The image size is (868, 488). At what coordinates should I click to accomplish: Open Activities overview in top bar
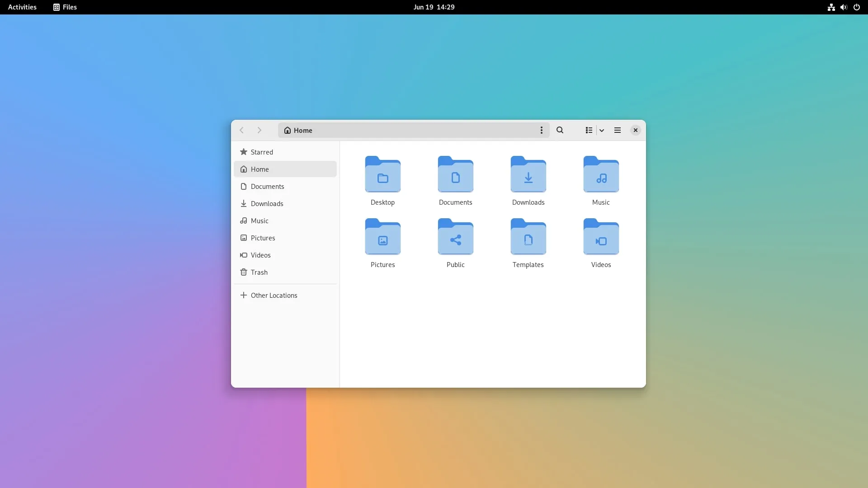pyautogui.click(x=22, y=7)
